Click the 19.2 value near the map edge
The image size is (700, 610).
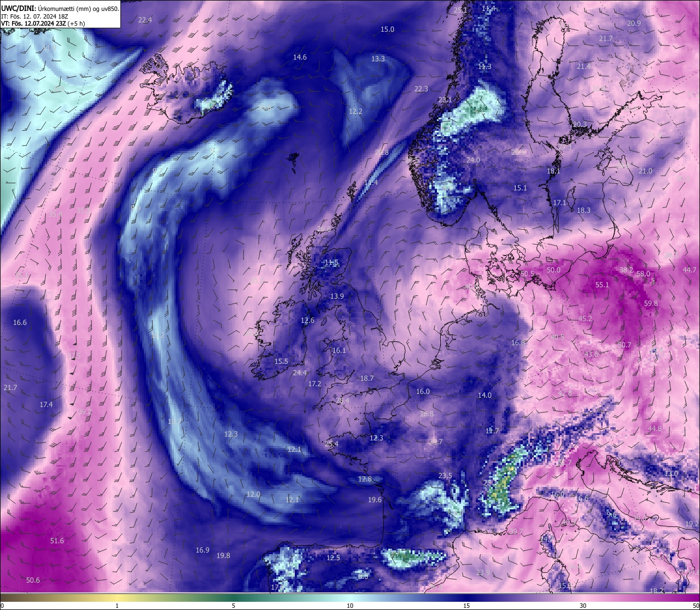point(692,524)
